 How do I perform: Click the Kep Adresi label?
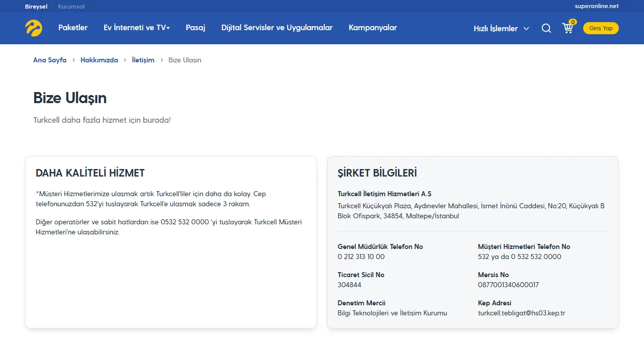point(495,303)
